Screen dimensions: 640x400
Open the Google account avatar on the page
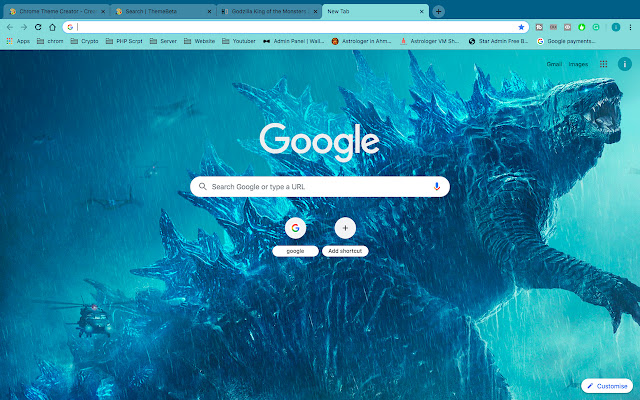[x=624, y=64]
